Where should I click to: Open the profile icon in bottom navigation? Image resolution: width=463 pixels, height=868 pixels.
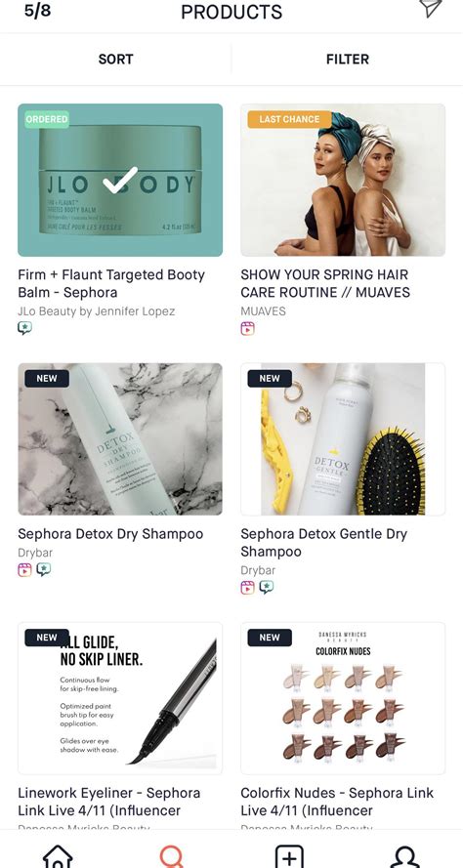404,857
